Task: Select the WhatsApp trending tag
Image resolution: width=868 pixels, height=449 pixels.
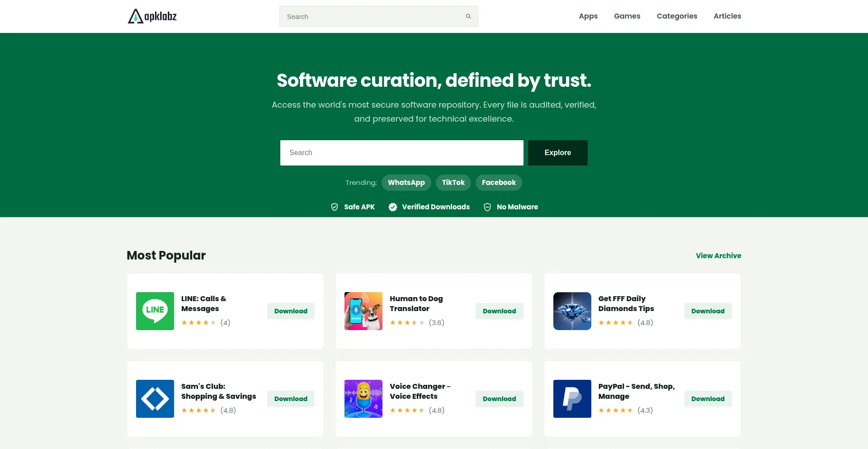Action: pyautogui.click(x=406, y=183)
